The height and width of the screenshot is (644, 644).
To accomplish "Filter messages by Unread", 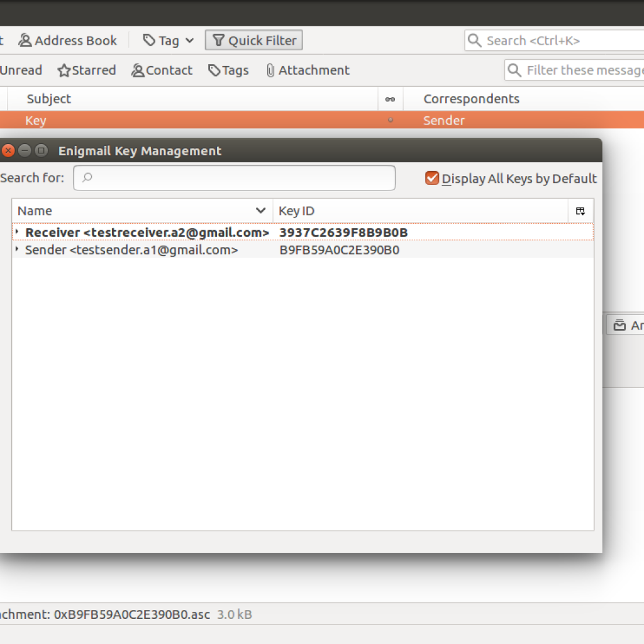I will (20, 70).
